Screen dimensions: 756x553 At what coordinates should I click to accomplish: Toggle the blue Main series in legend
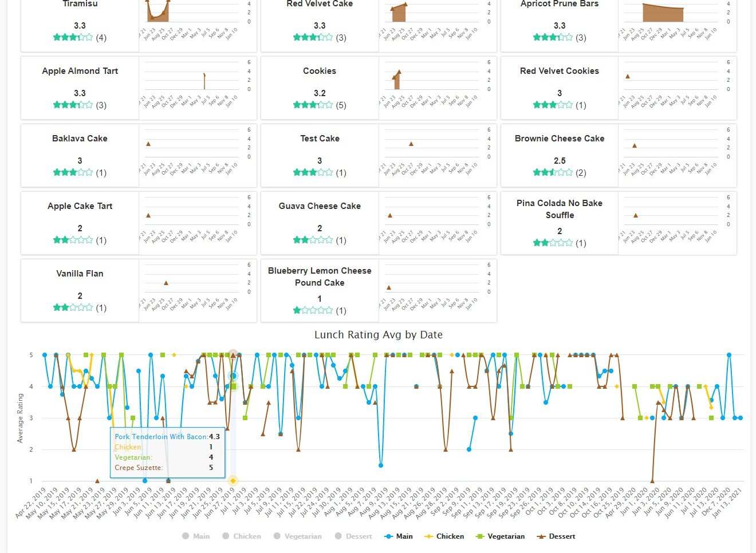(x=399, y=536)
